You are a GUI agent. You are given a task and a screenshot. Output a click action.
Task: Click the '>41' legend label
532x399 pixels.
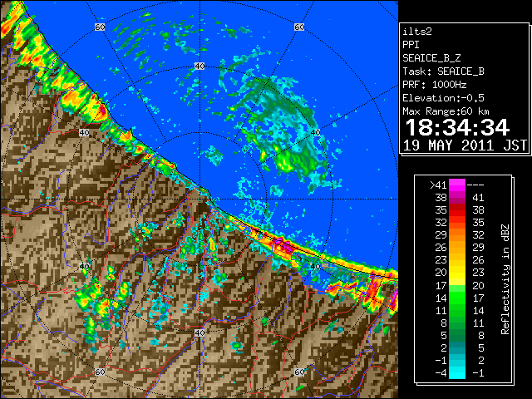click(438, 185)
